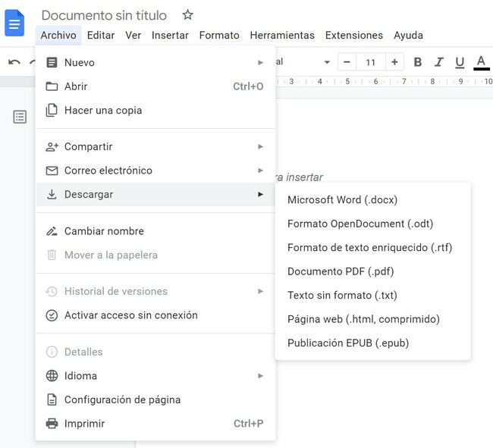This screenshot has height=448, width=493.
Task: Open the font family dropdown arrow
Action: tap(327, 62)
